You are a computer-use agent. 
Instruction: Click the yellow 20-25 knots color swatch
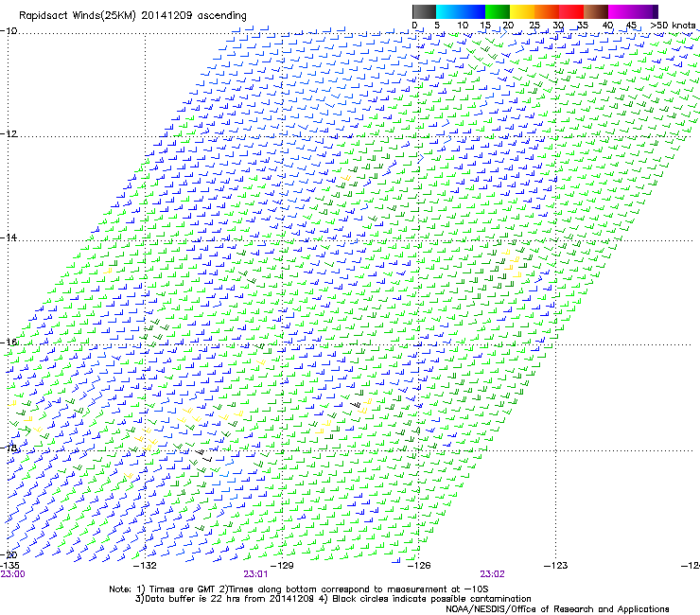pyautogui.click(x=522, y=11)
